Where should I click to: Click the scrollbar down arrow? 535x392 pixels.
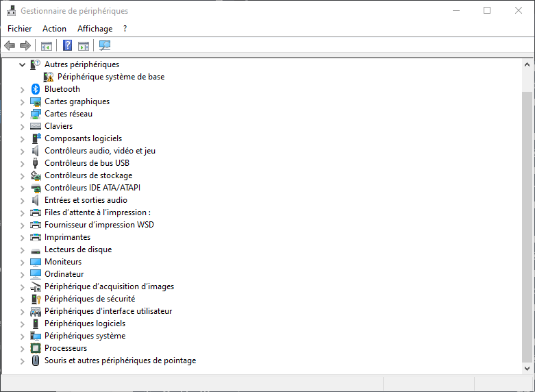click(x=527, y=367)
